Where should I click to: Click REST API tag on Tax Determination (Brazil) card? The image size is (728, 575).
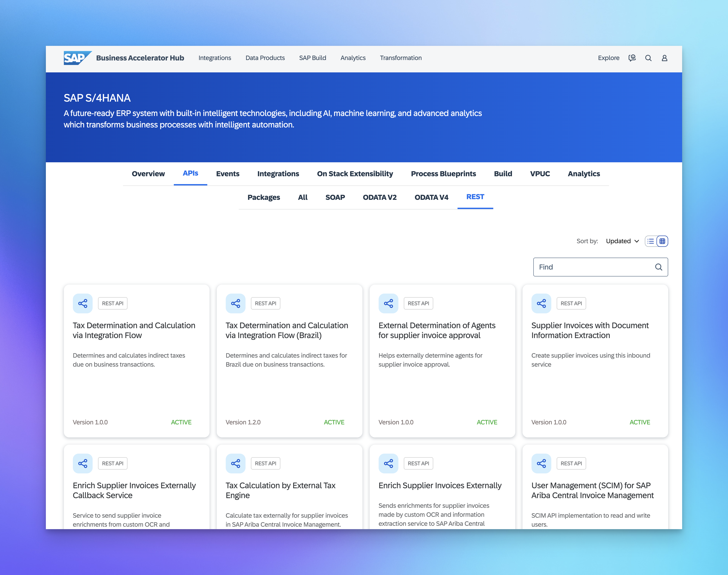point(265,303)
